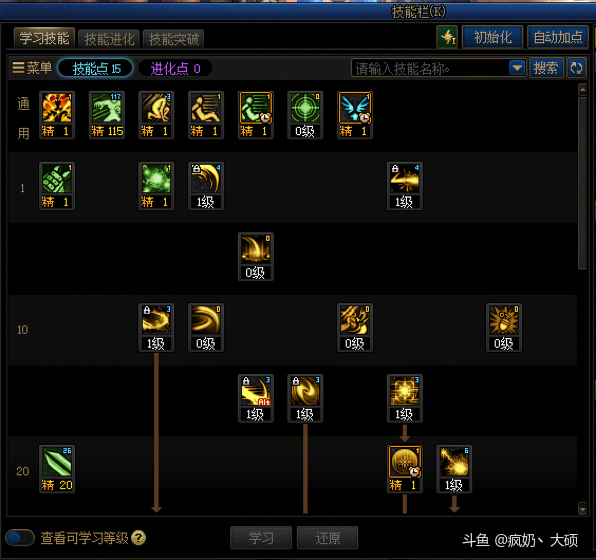Click the refresh icon next to 搜索

[576, 68]
